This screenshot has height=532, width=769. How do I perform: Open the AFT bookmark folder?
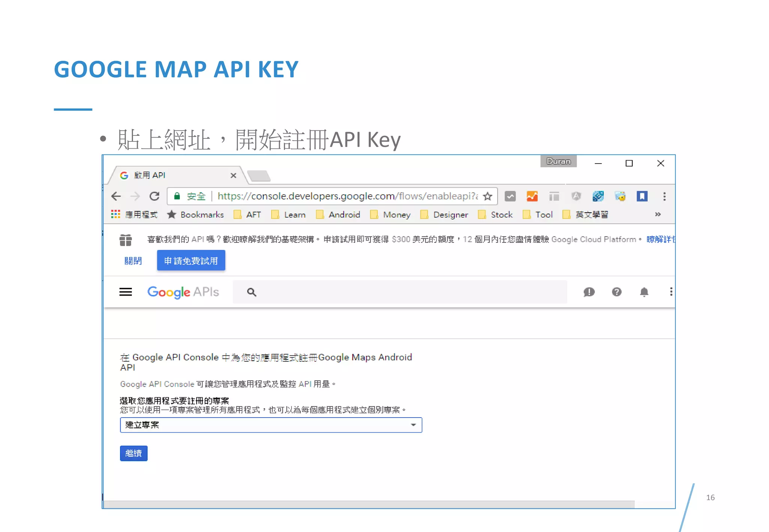[x=247, y=215]
